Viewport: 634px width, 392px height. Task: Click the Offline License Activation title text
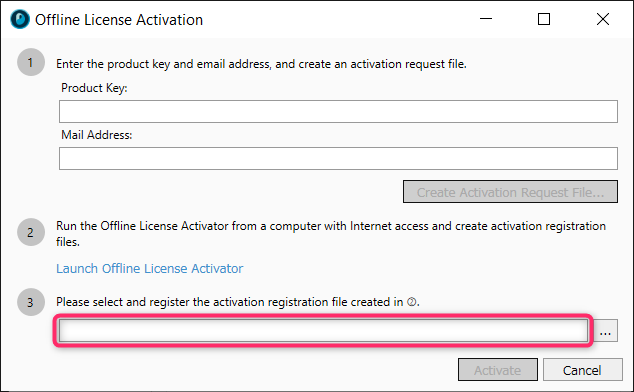[x=119, y=20]
